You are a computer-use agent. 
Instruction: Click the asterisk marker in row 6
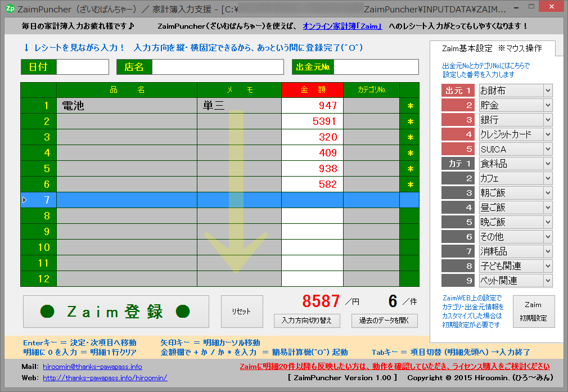coord(410,184)
